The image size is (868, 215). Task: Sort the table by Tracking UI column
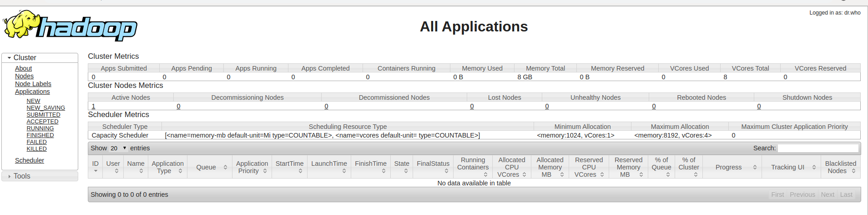pyautogui.click(x=791, y=167)
